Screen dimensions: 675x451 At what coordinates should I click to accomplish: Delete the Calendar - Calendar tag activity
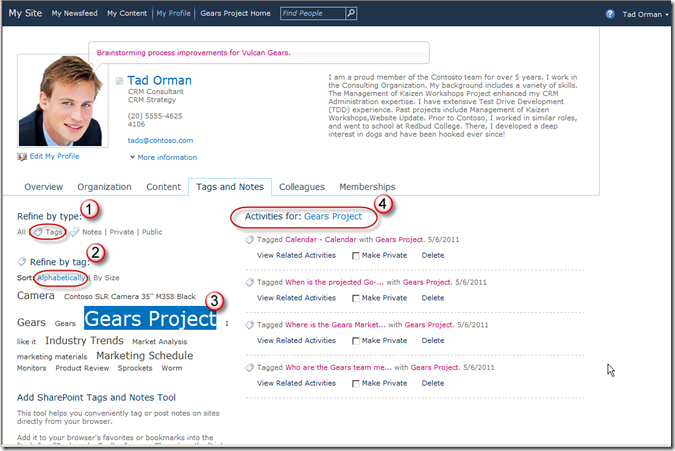coord(433,255)
